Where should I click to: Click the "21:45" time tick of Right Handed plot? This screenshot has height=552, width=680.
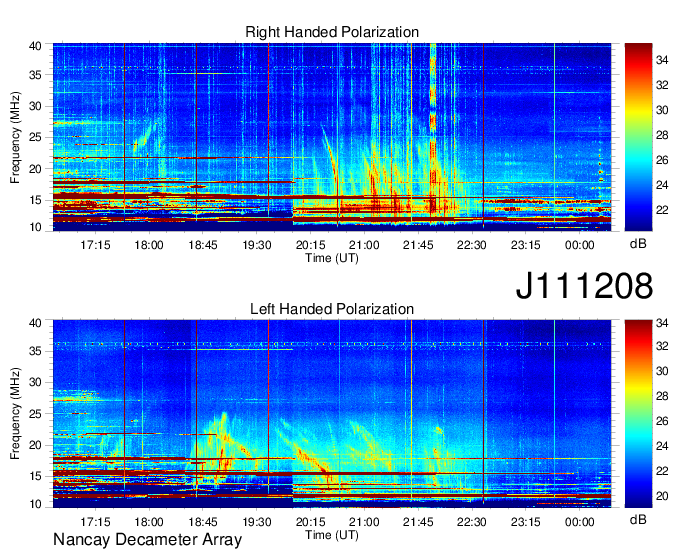(418, 245)
